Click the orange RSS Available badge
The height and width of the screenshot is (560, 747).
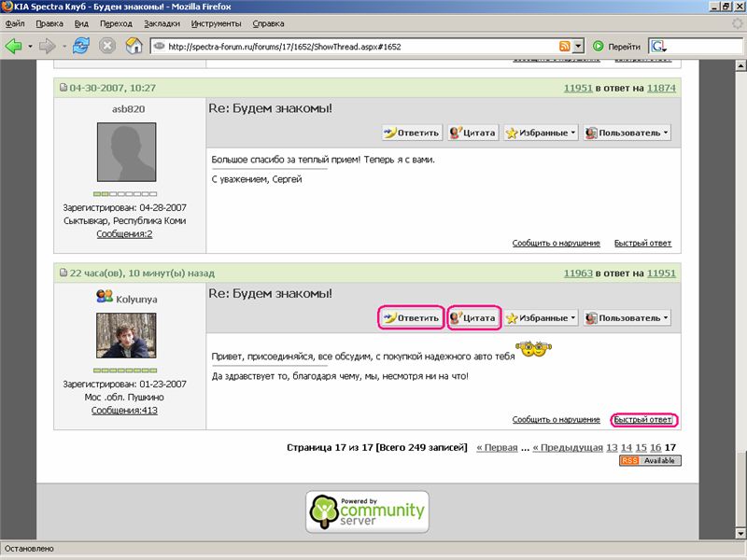click(650, 461)
